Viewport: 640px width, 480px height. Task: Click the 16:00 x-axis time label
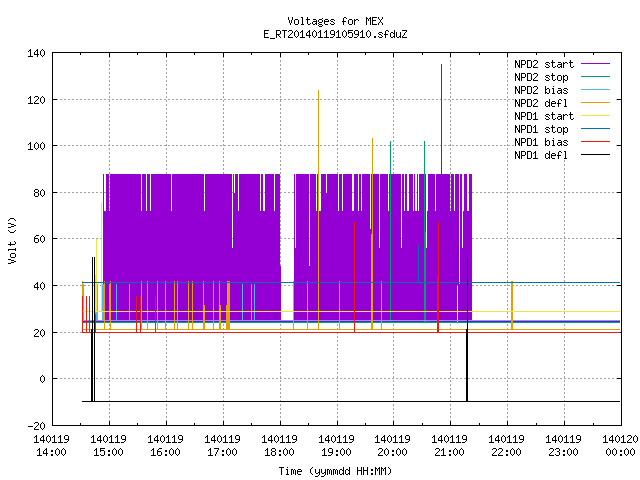point(165,452)
